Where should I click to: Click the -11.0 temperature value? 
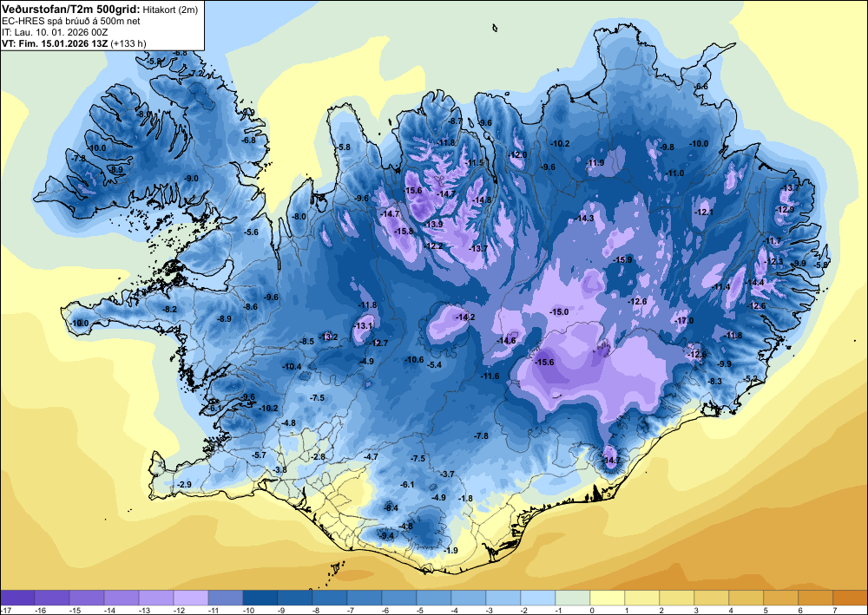(675, 173)
